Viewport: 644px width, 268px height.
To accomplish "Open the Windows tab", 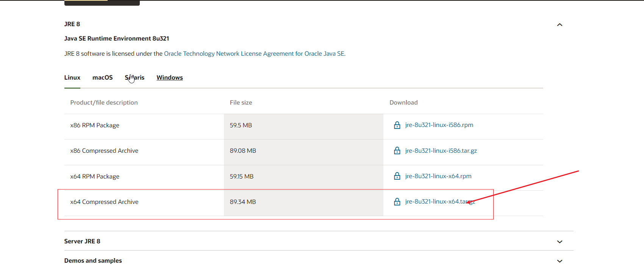I will [x=170, y=77].
